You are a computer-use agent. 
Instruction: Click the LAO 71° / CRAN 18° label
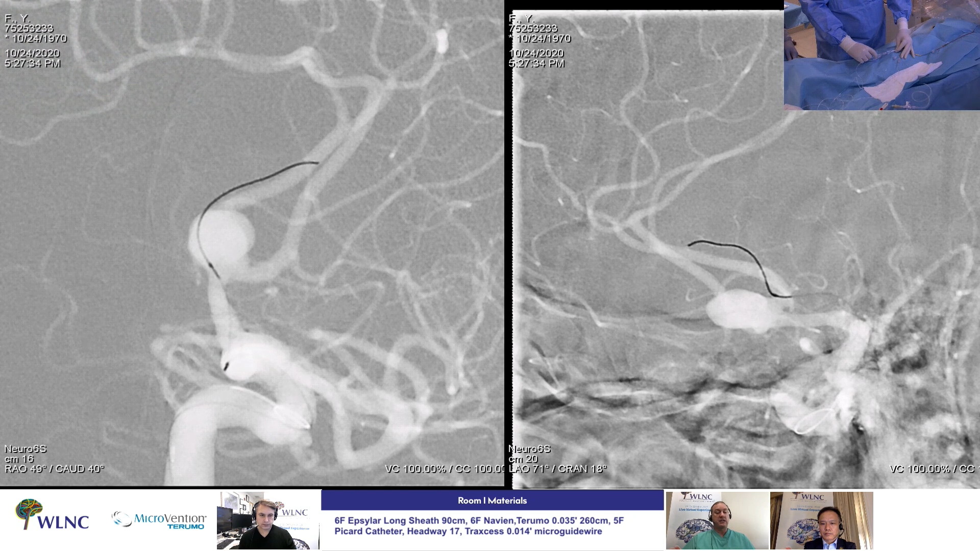point(558,469)
